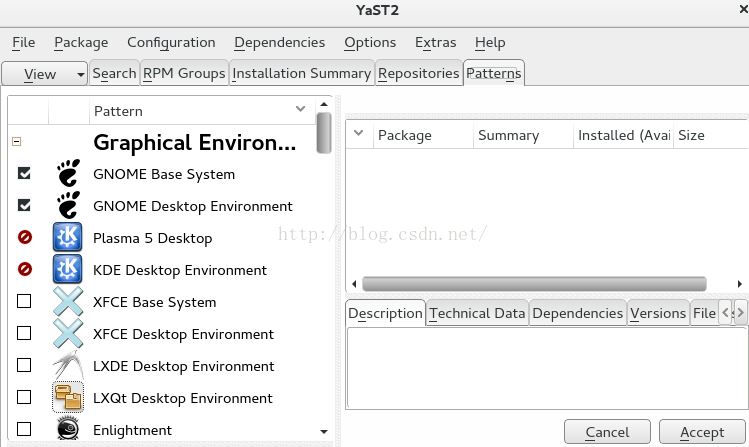The image size is (749, 447).
Task: Close the YaST2 window
Action: click(743, 9)
